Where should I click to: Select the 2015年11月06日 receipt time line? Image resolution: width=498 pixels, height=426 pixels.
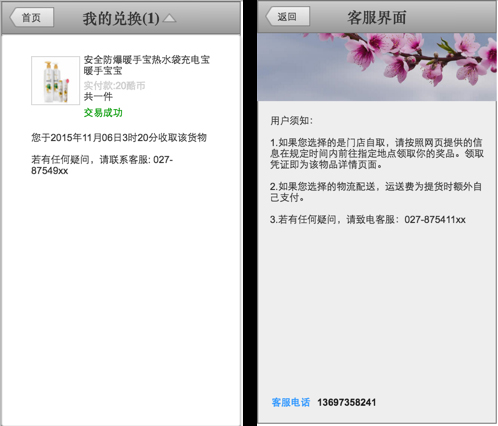coord(119,137)
